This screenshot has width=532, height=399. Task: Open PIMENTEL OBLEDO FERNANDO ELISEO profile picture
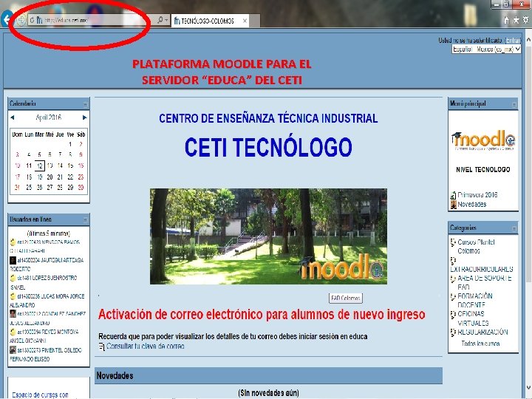(13, 349)
